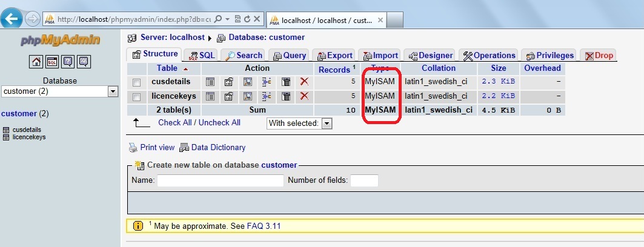Click the customer database link in sidebar

tap(19, 114)
